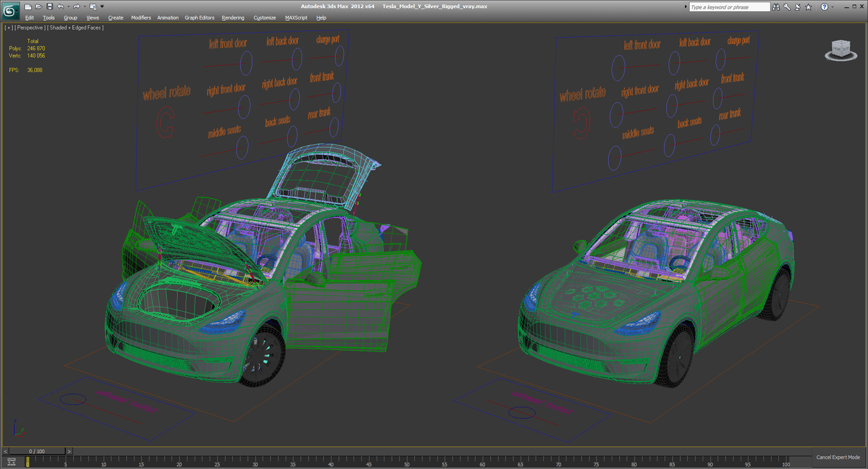
Task: Click the Cancel Expert Mode button
Action: [x=838, y=457]
